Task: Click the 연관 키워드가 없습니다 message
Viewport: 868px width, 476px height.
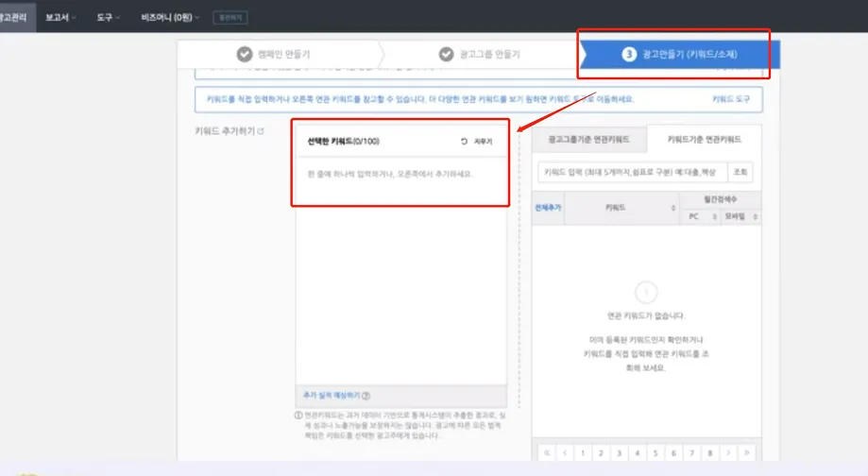Action: pyautogui.click(x=646, y=315)
